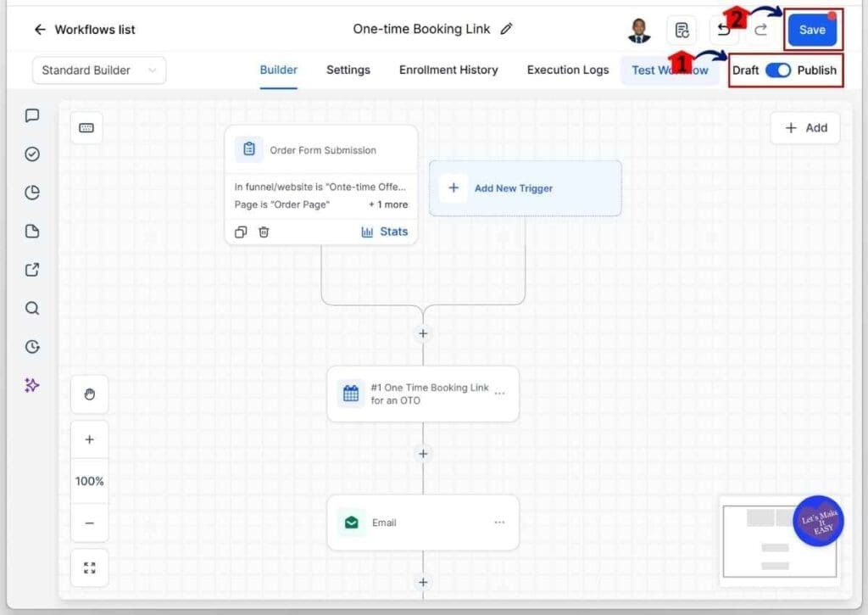The image size is (868, 615).
Task: Open the Standard Builder dropdown
Action: 99,70
